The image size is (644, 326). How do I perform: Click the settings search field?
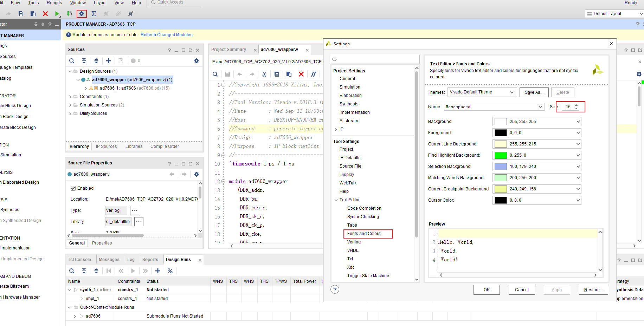(375, 59)
